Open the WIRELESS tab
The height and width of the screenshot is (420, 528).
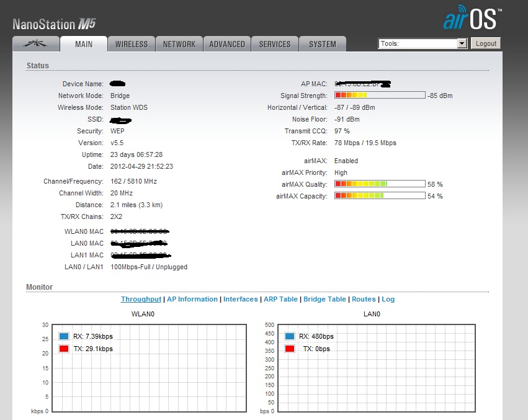point(132,44)
